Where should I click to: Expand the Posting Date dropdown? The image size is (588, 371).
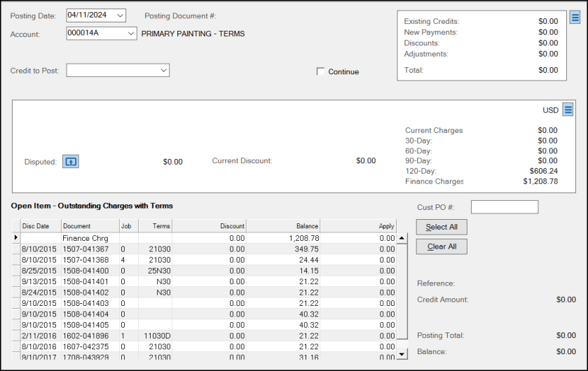(119, 15)
